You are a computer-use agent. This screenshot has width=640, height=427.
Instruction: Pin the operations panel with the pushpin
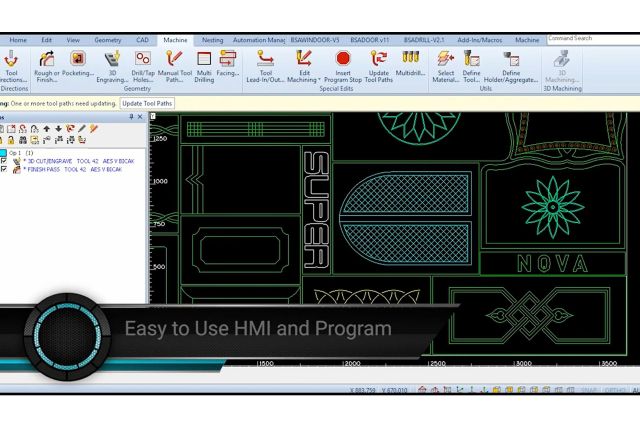(x=132, y=117)
